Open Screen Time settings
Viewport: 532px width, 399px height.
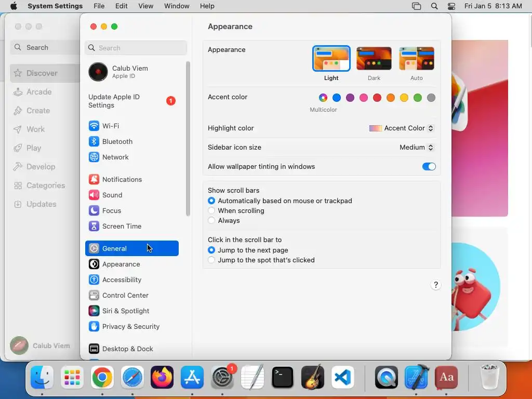(x=131, y=227)
